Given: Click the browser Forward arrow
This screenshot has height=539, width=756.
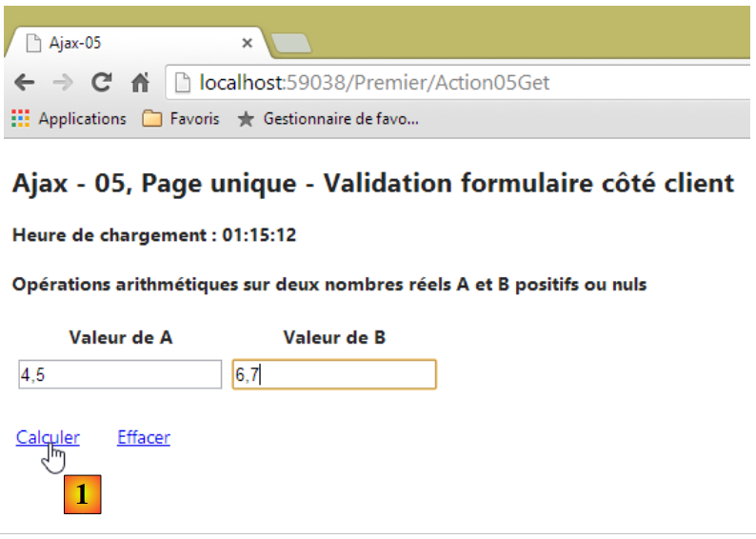Looking at the screenshot, I should (x=62, y=84).
